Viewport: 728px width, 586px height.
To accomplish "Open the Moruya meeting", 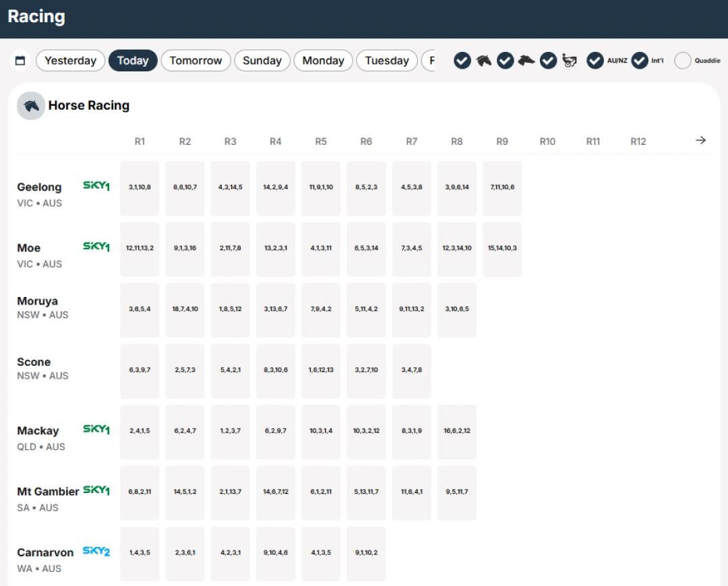I will pos(38,301).
